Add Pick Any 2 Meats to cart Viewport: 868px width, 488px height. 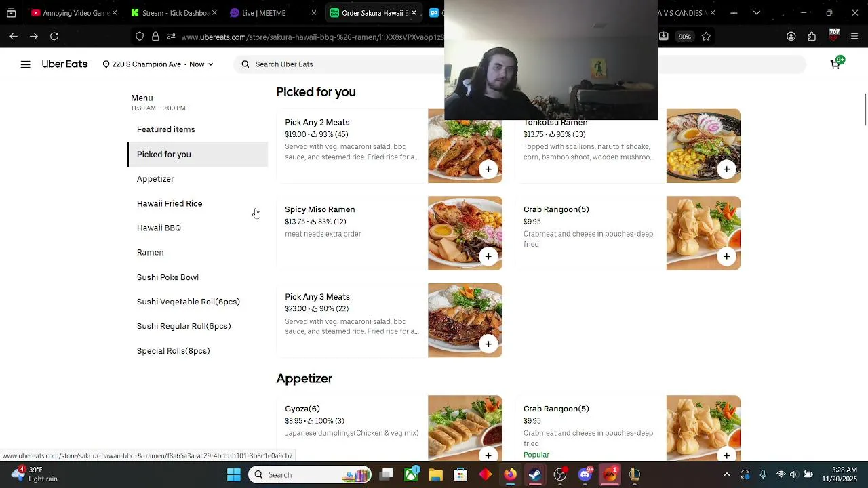coord(488,169)
